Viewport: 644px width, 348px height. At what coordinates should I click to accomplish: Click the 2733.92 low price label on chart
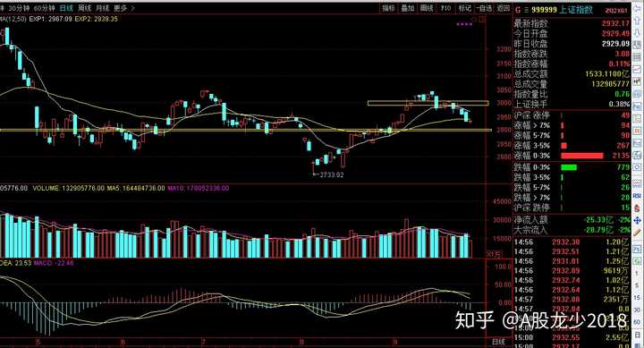click(x=332, y=174)
